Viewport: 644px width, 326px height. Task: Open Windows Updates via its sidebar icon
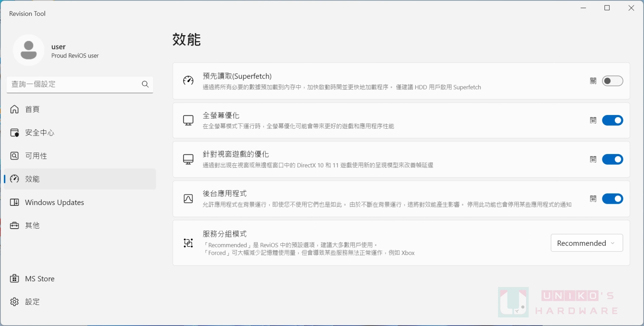coord(13,202)
